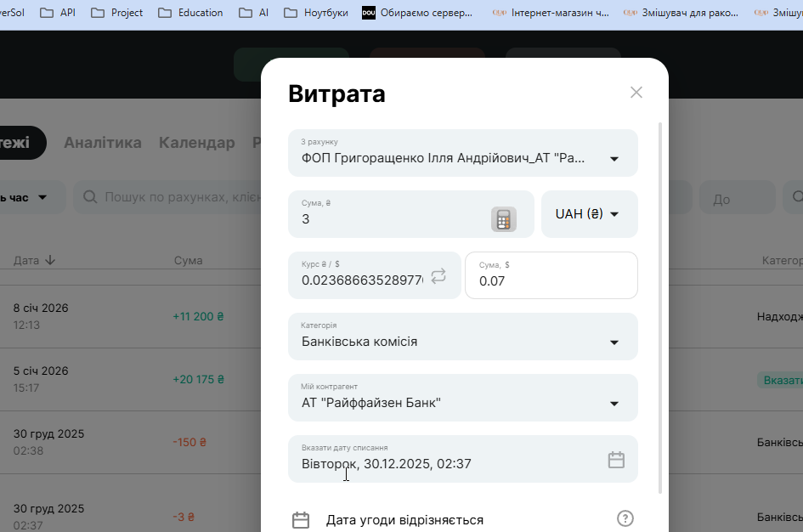Image resolution: width=803 pixels, height=532 pixels.
Task: Switch to the Аналітика tab
Action: click(x=103, y=142)
